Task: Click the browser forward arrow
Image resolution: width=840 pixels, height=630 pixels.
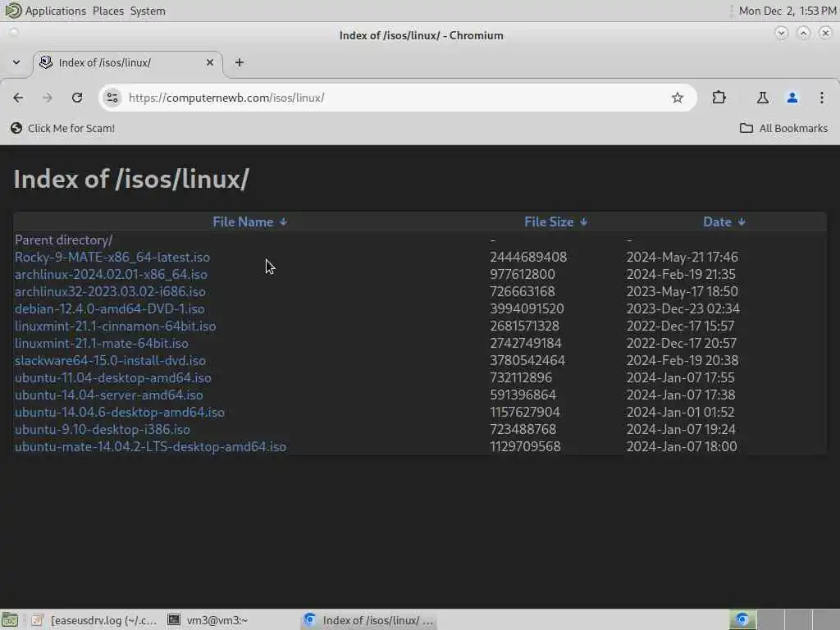Action: [47, 98]
